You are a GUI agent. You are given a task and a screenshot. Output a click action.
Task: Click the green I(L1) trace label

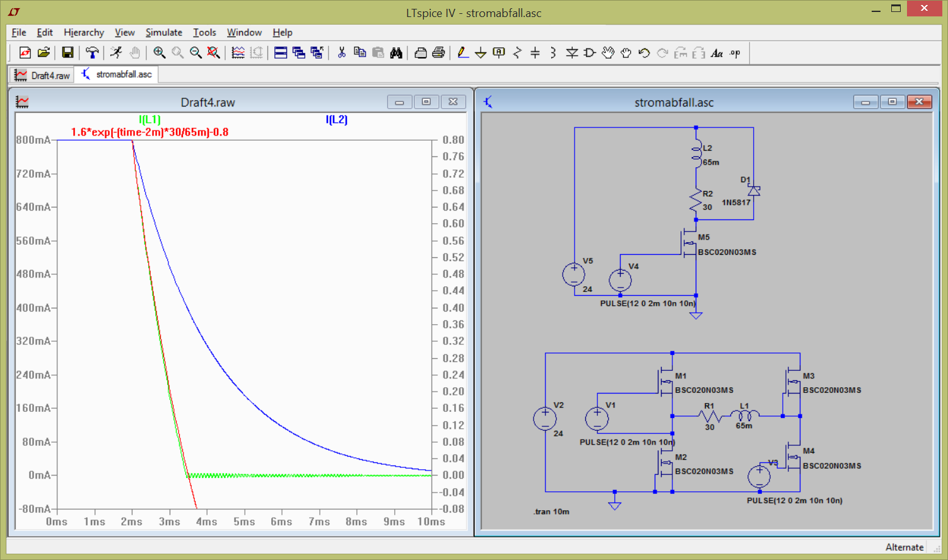click(149, 119)
